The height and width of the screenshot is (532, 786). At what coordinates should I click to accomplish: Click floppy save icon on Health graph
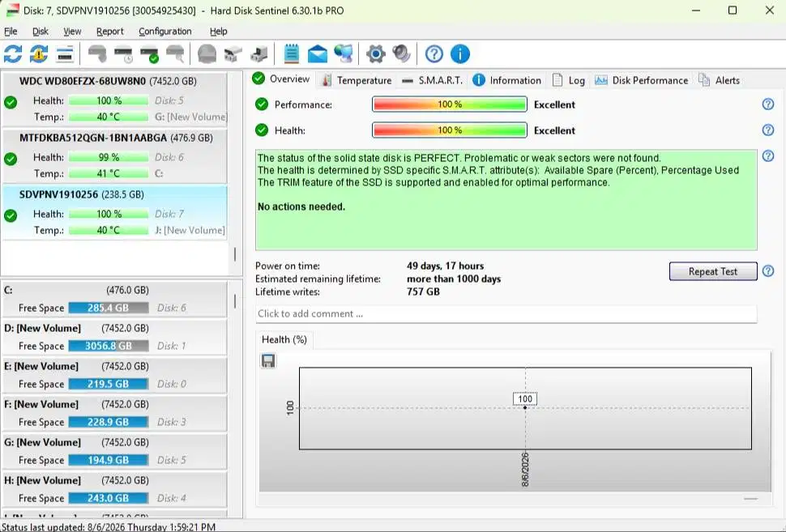pyautogui.click(x=268, y=360)
